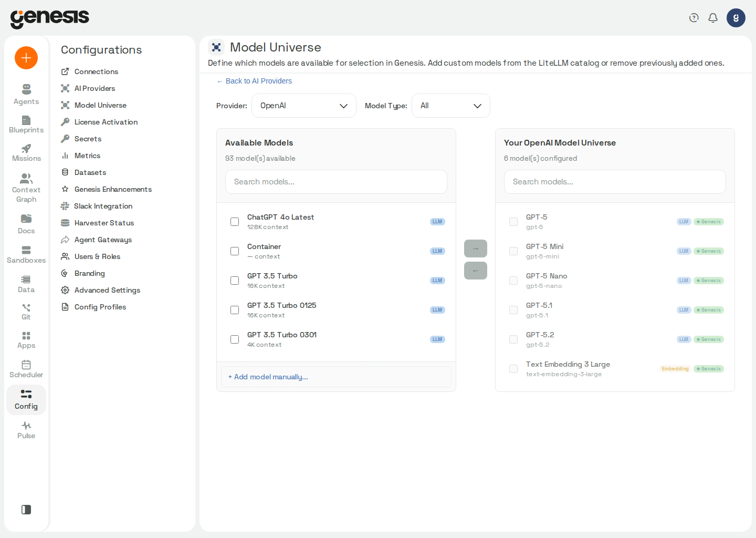Tick the GPT 3.5 Turbo 0125 checkbox
This screenshot has width=756, height=538.
point(235,310)
